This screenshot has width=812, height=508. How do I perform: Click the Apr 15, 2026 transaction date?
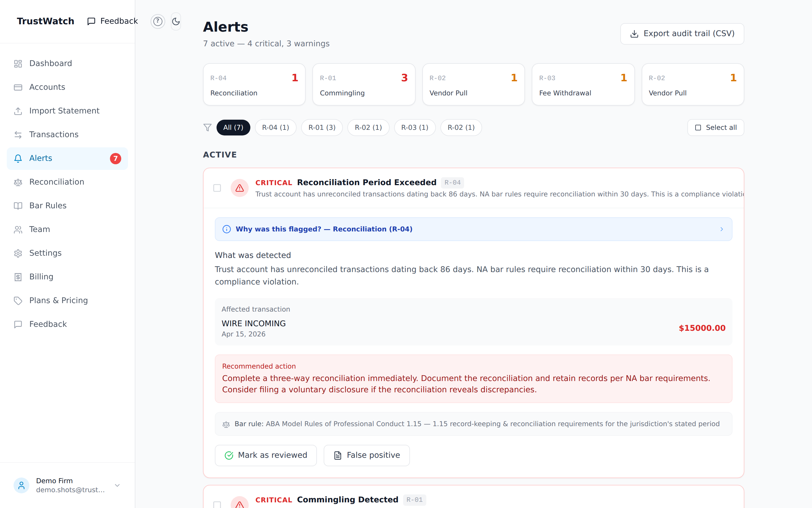(x=243, y=334)
